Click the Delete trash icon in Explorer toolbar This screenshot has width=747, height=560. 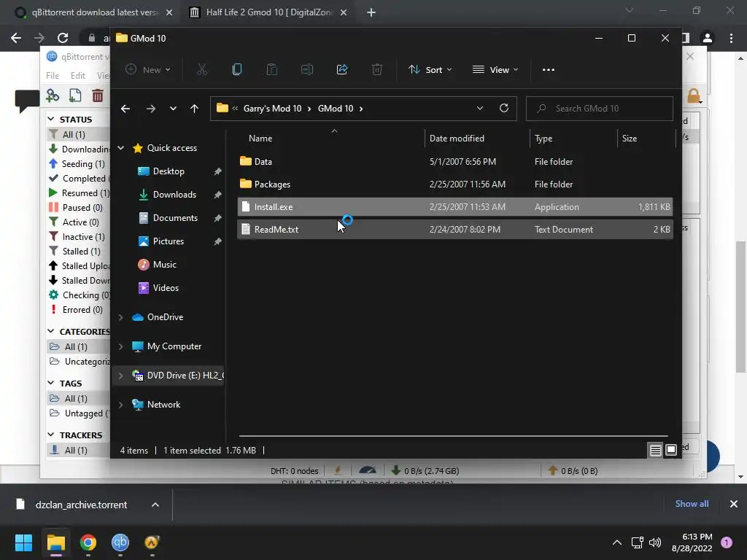click(x=377, y=70)
